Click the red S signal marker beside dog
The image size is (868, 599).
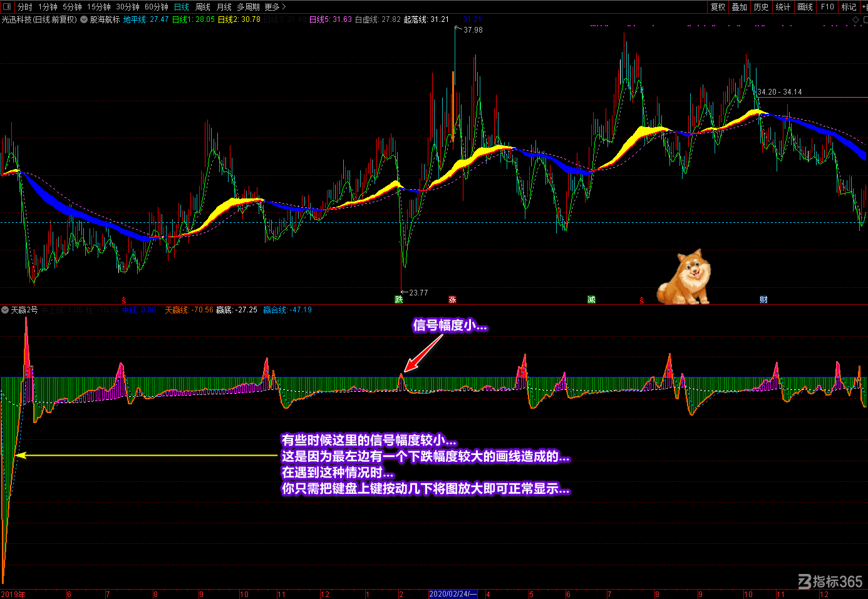641,300
